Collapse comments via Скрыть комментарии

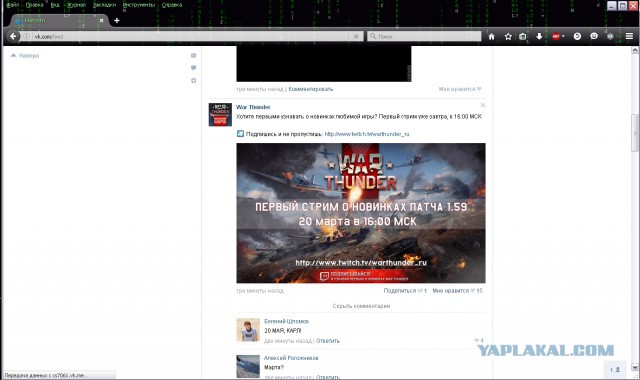[361, 306]
